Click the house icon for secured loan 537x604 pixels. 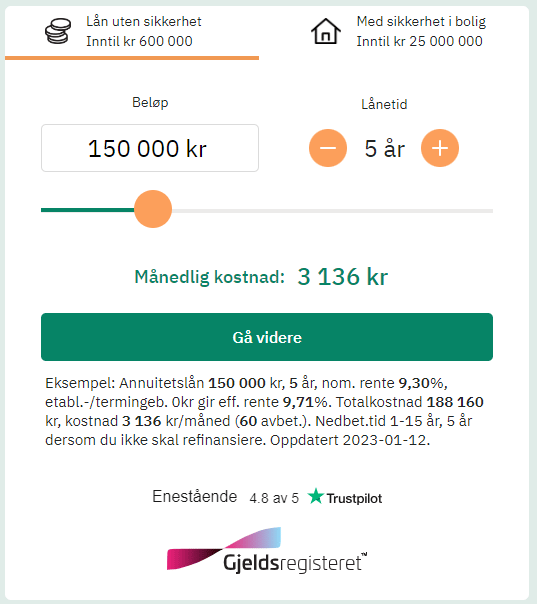[x=326, y=31]
